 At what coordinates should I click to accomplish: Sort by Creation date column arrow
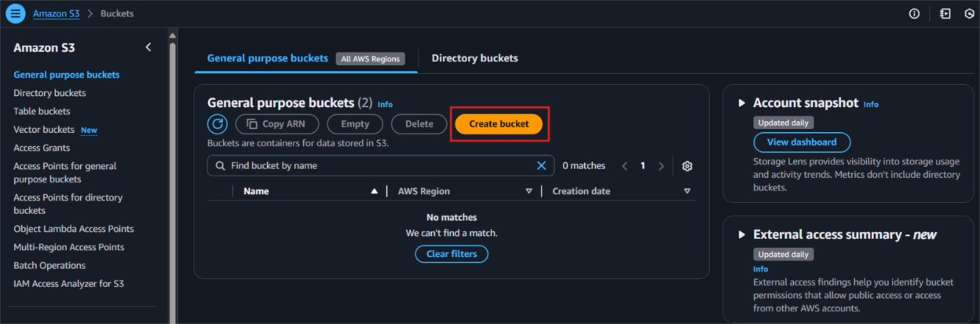coord(687,191)
